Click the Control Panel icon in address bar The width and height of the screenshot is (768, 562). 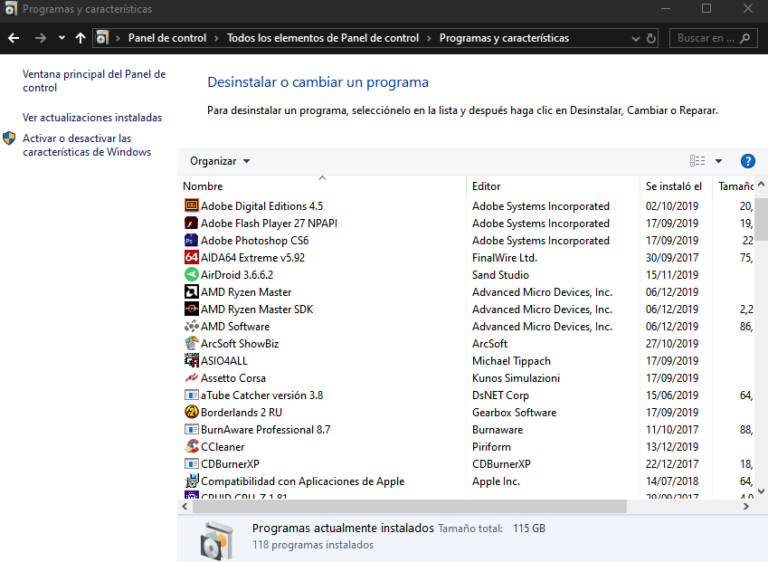click(x=102, y=38)
